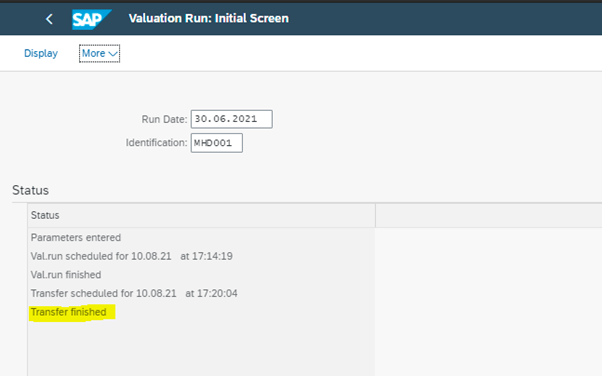Go back using the left arrow icon
602x376 pixels.
click(49, 19)
